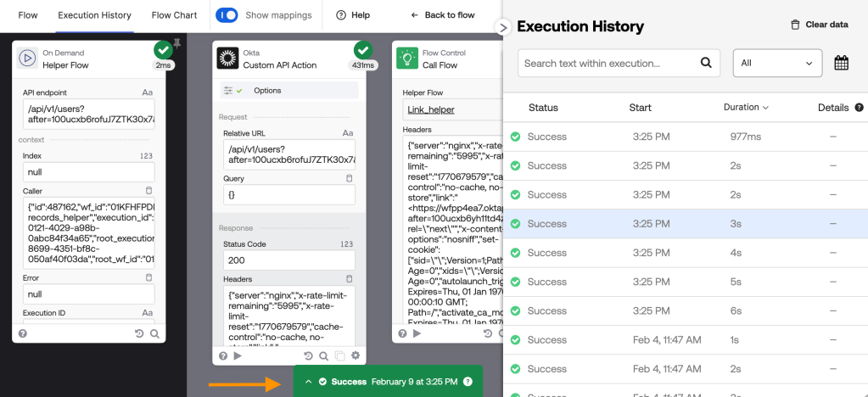This screenshot has height=397, width=868.
Task: Click the On Demand play icon on Helper Flow card
Action: tap(26, 59)
